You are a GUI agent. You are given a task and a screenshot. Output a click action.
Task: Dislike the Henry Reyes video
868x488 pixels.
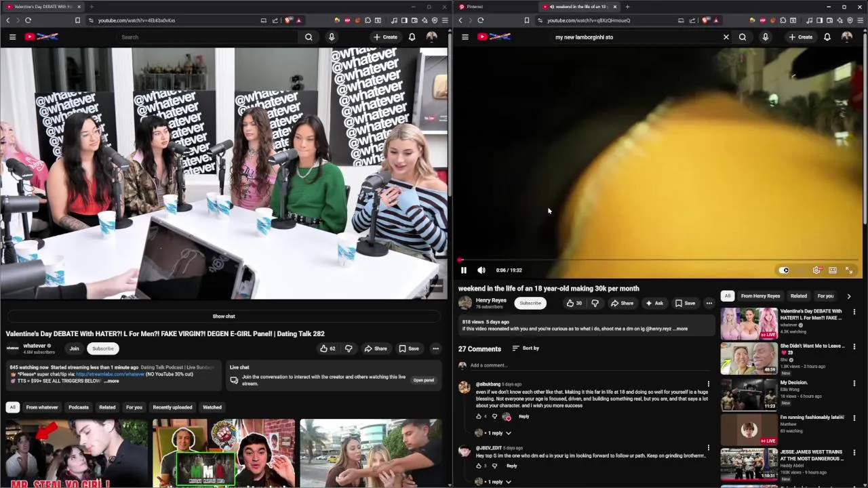[x=595, y=303]
